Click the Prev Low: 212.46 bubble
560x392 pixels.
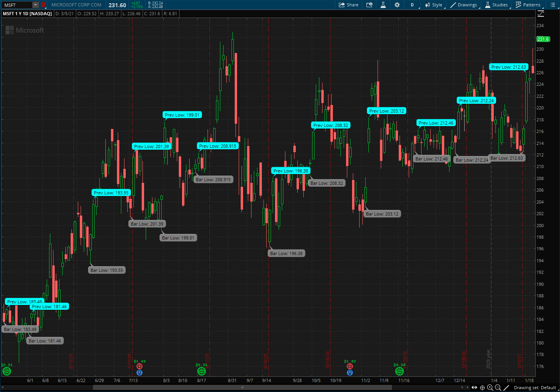(x=436, y=123)
